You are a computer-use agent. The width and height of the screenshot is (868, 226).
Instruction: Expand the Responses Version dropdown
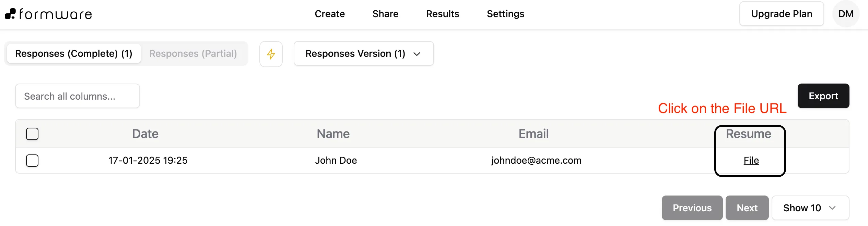click(363, 54)
